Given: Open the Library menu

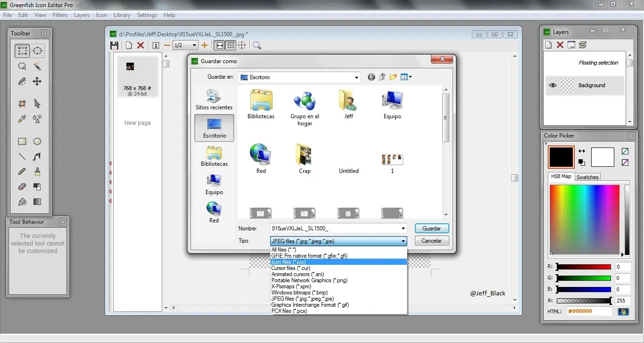Looking at the screenshot, I should 122,15.
